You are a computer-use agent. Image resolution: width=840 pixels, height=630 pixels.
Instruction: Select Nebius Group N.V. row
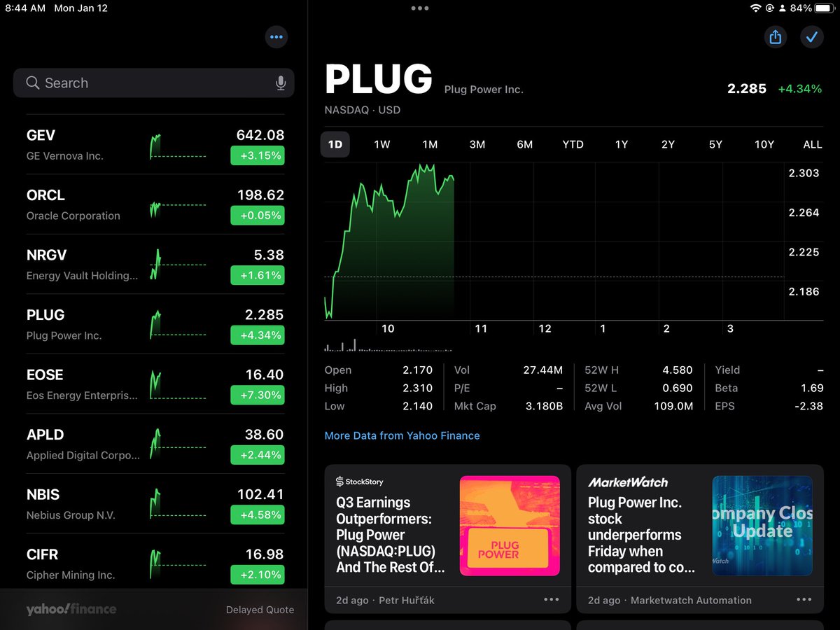pyautogui.click(x=155, y=504)
